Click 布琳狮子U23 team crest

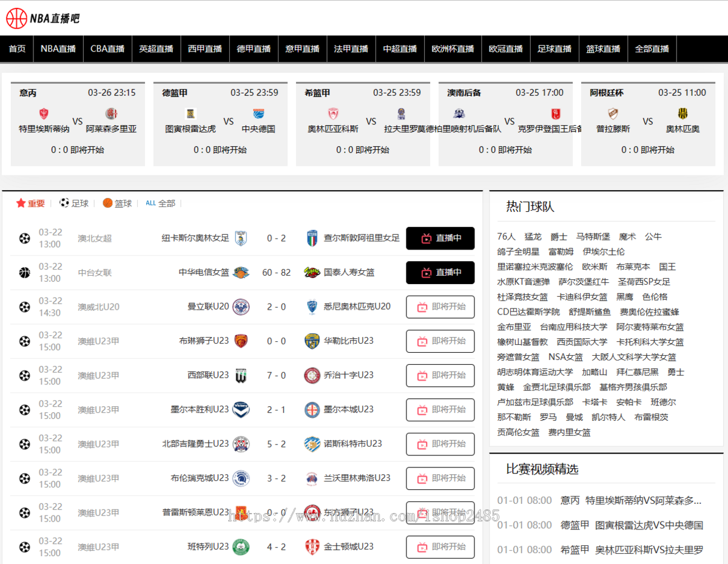tap(241, 341)
